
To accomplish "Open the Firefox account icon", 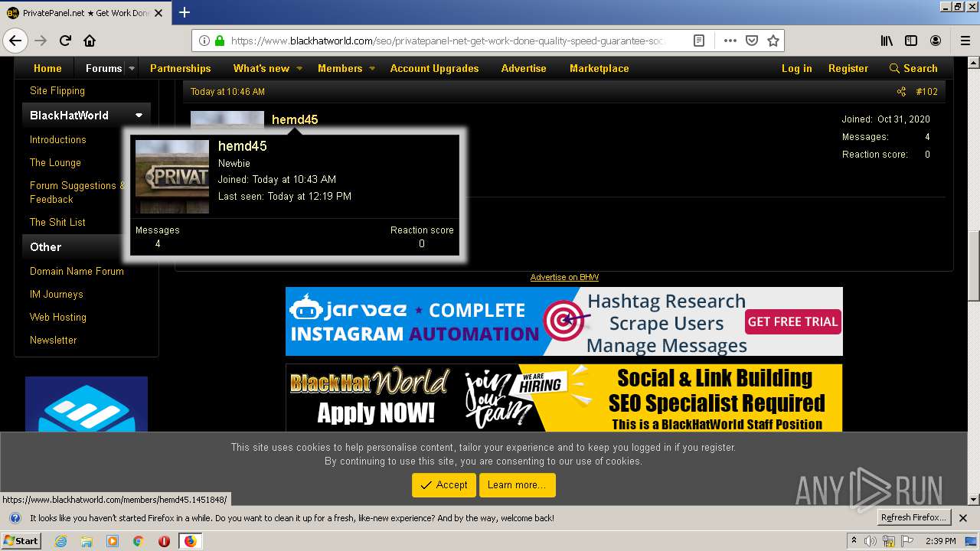I will (936, 41).
